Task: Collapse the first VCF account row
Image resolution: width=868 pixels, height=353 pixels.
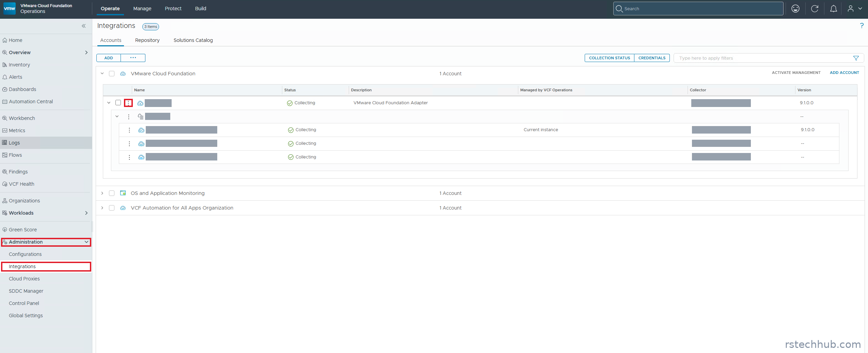Action: [x=109, y=103]
